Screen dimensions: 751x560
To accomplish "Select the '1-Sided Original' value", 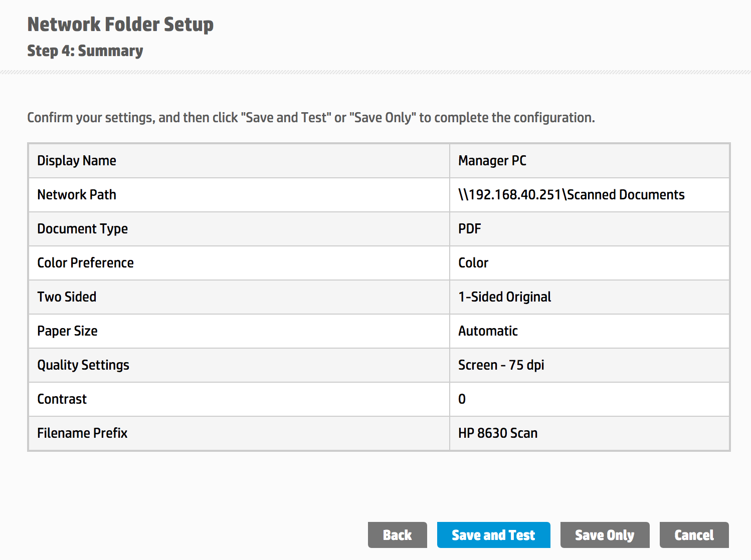I will pos(505,297).
